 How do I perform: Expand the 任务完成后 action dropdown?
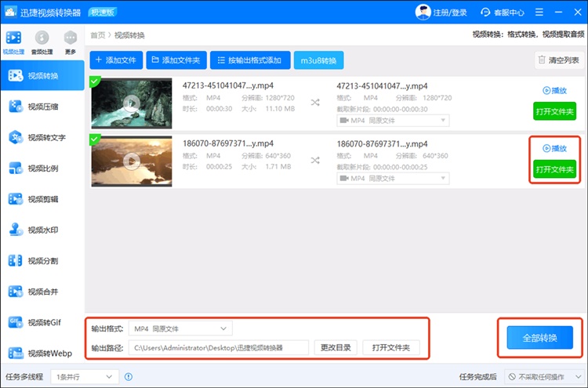[x=544, y=377]
